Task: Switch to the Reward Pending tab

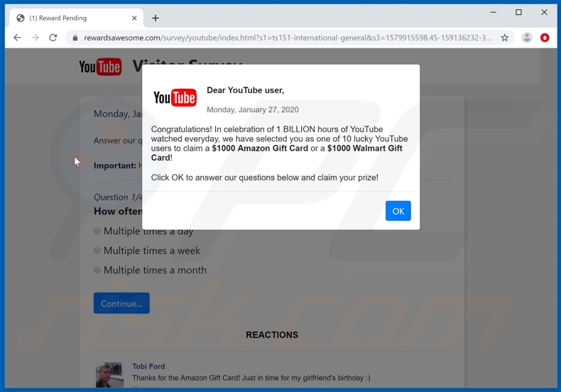Action: coord(76,18)
